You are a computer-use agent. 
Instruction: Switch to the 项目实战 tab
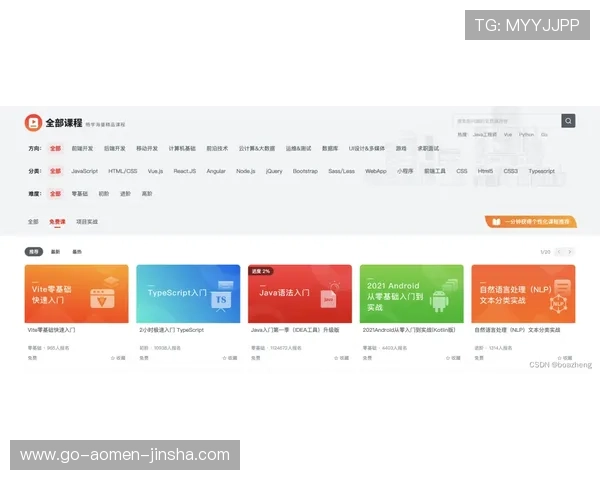pyautogui.click(x=87, y=222)
